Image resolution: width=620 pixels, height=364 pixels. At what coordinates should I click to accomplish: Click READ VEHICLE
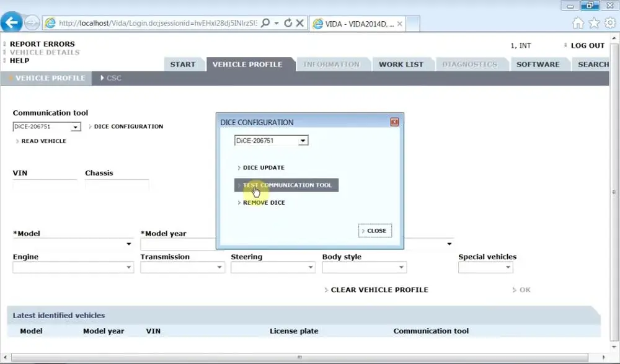[43, 141]
